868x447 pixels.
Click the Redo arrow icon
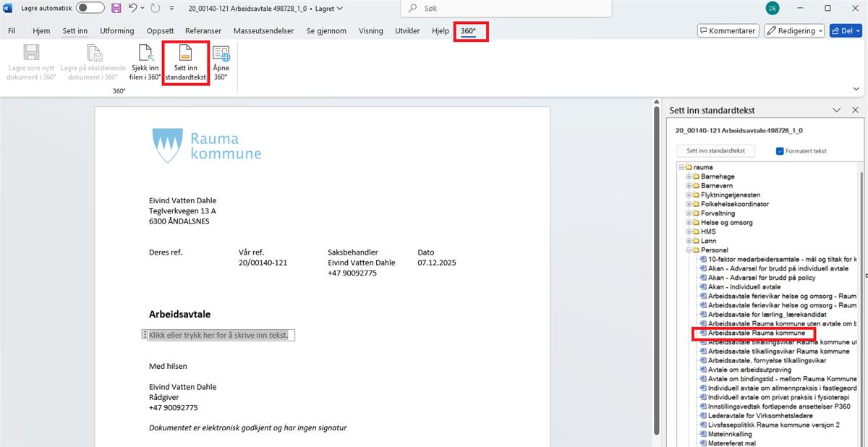click(155, 8)
